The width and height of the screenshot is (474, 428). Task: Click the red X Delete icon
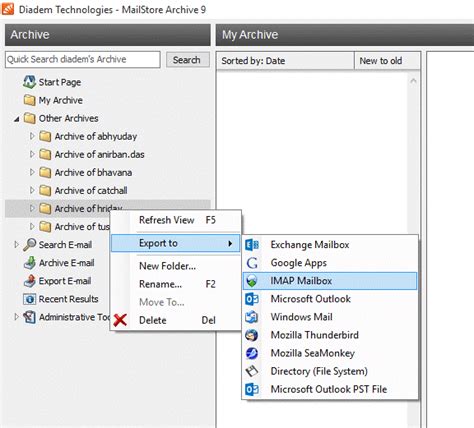point(120,320)
